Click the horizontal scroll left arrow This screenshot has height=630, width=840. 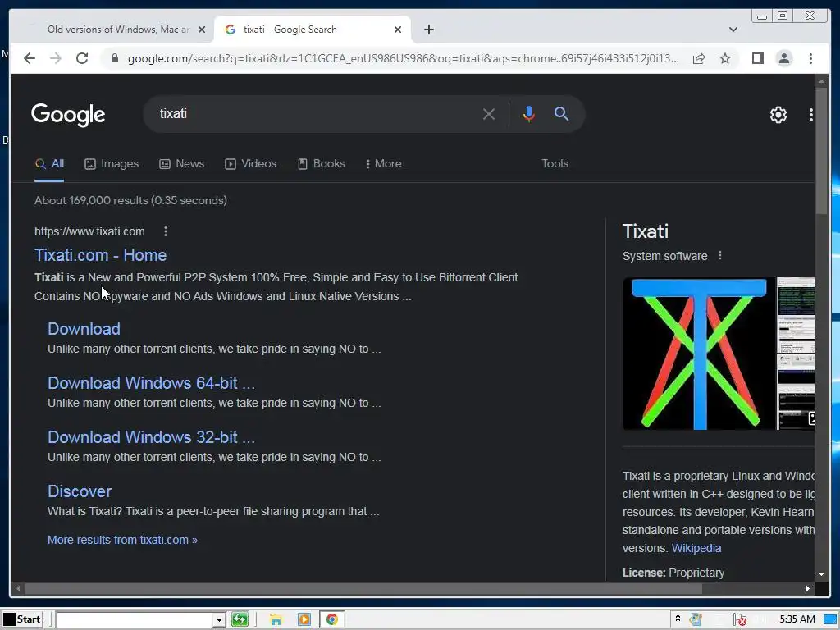(x=18, y=588)
